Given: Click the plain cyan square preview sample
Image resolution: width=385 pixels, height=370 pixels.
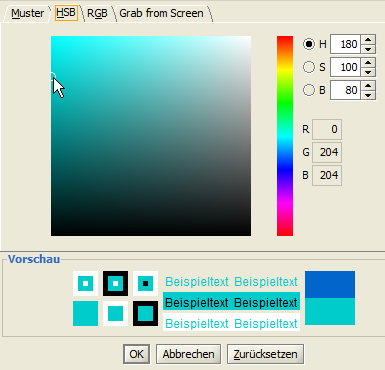Looking at the screenshot, I should click(85, 313).
